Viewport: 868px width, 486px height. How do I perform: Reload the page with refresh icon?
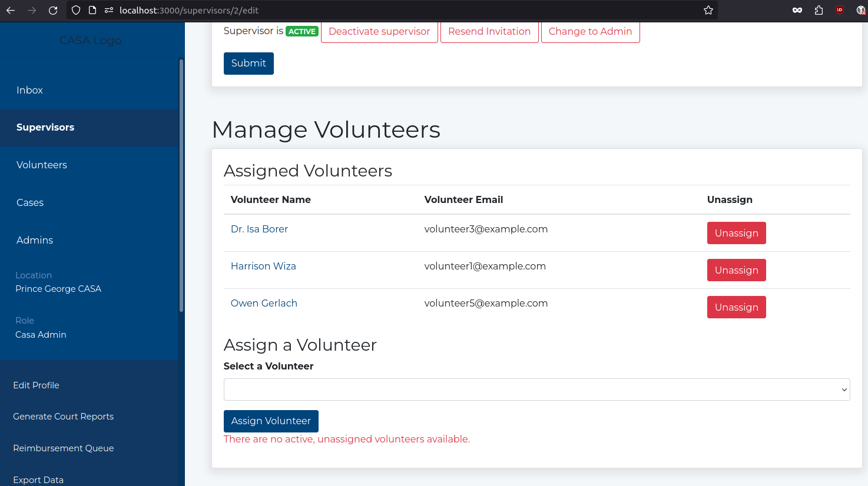tap(53, 10)
